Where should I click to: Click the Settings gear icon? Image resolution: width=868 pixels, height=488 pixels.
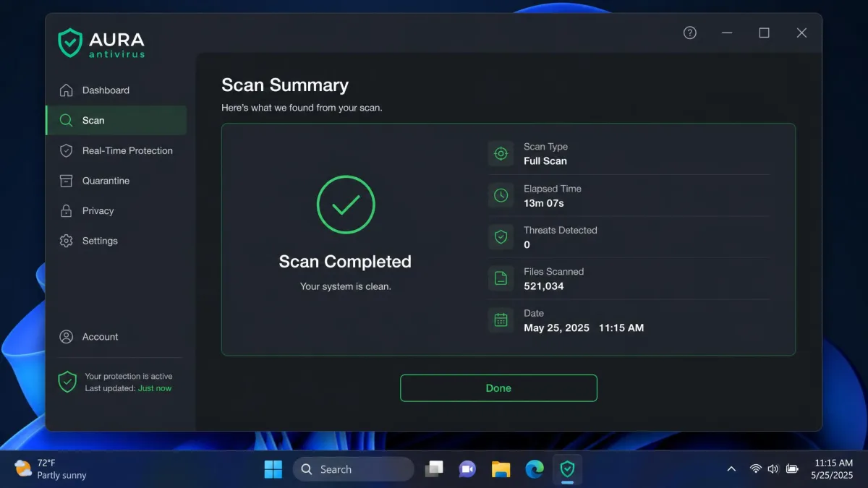pos(66,241)
